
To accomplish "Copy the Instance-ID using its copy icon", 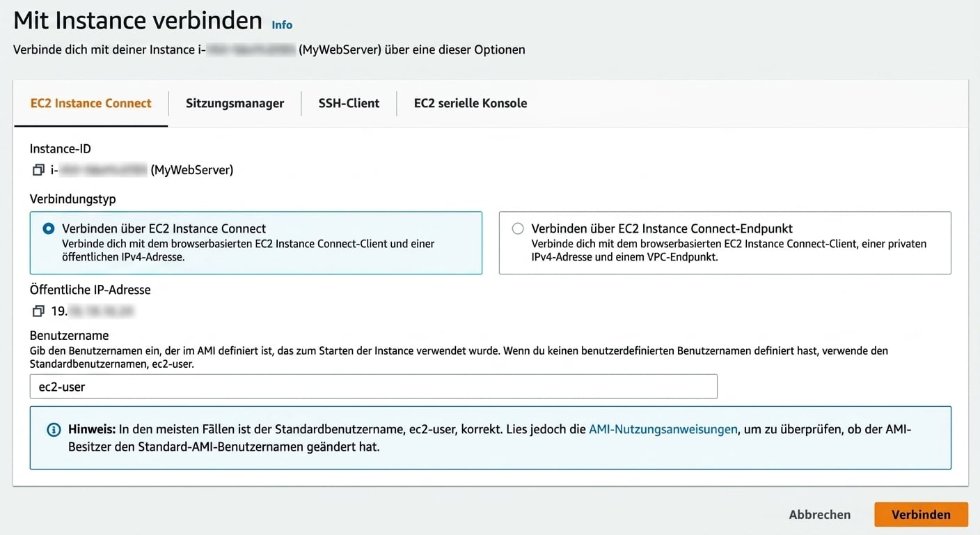I will (x=38, y=169).
